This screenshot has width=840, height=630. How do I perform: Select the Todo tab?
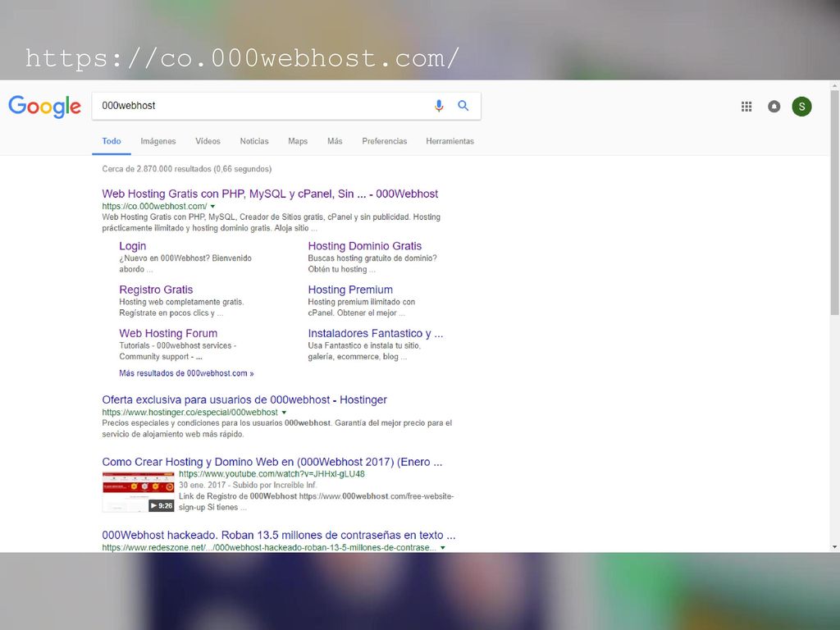tap(112, 141)
